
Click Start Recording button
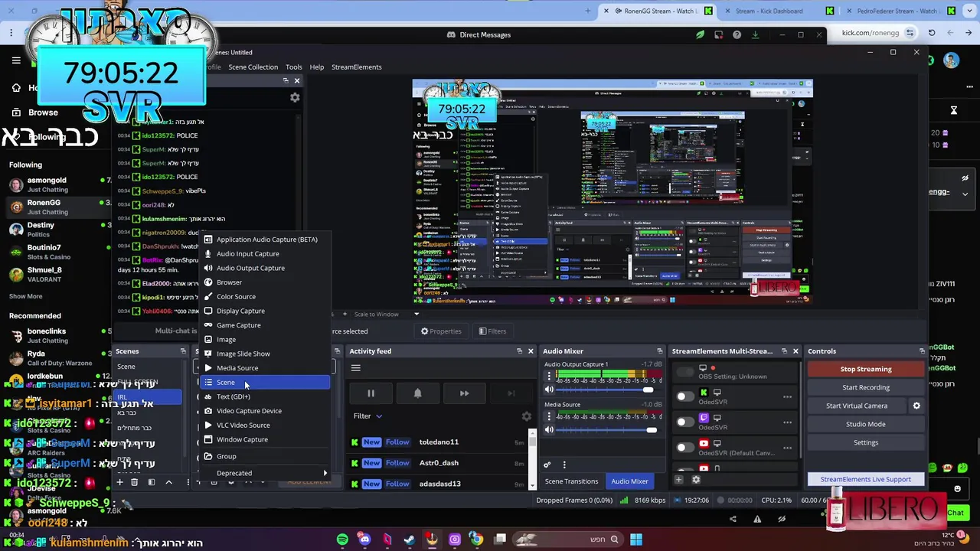(866, 387)
